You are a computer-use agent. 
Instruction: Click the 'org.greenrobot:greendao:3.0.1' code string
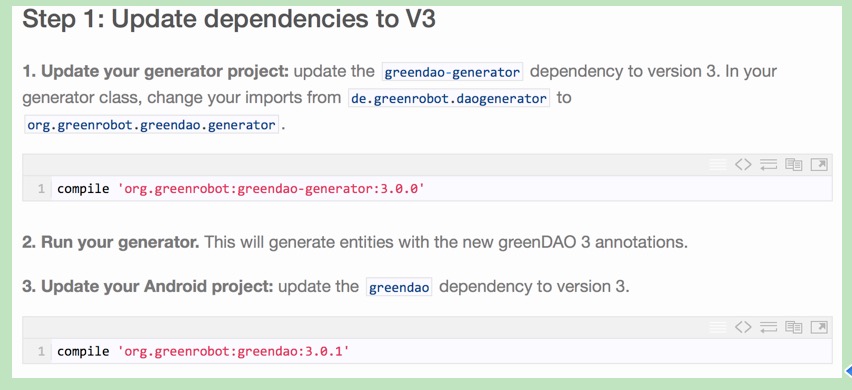pos(233,351)
